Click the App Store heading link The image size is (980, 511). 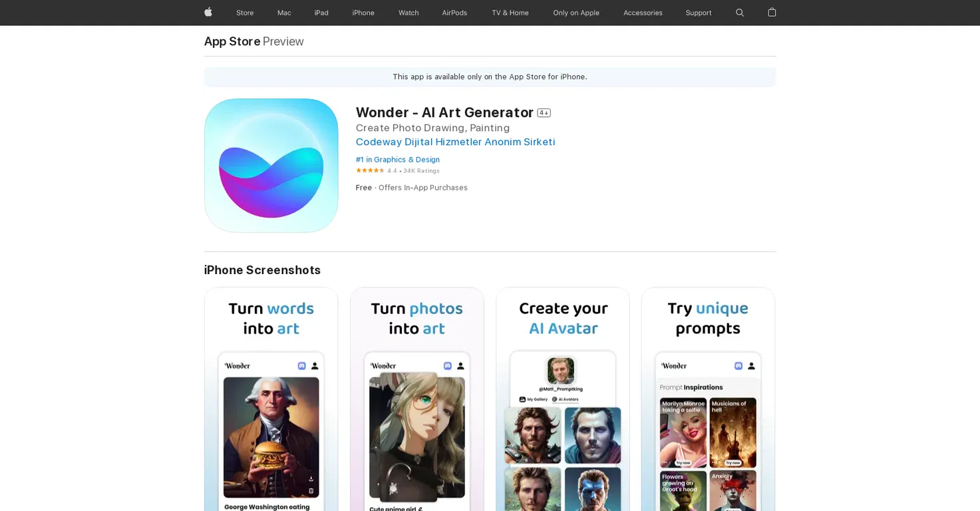(232, 41)
